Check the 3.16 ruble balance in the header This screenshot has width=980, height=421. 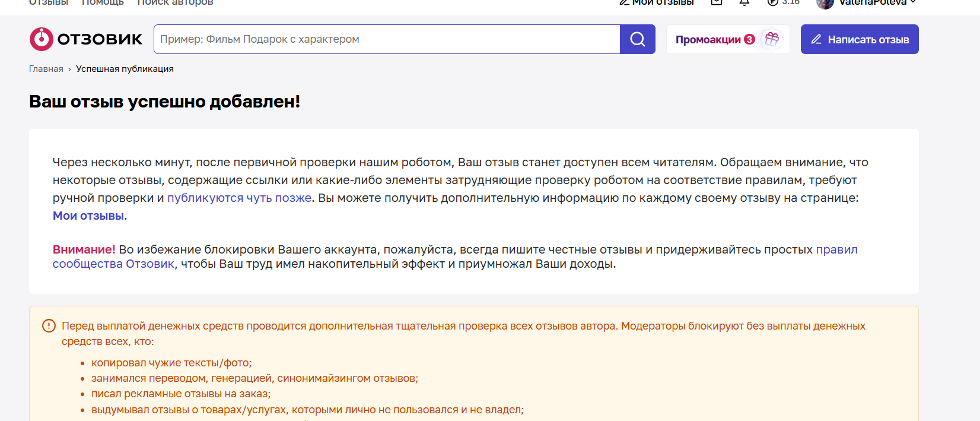pyautogui.click(x=783, y=2)
